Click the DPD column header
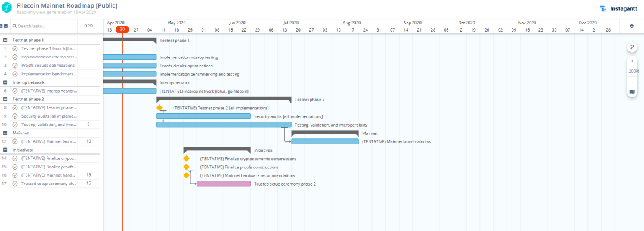This screenshot has height=231, width=644. (x=89, y=26)
